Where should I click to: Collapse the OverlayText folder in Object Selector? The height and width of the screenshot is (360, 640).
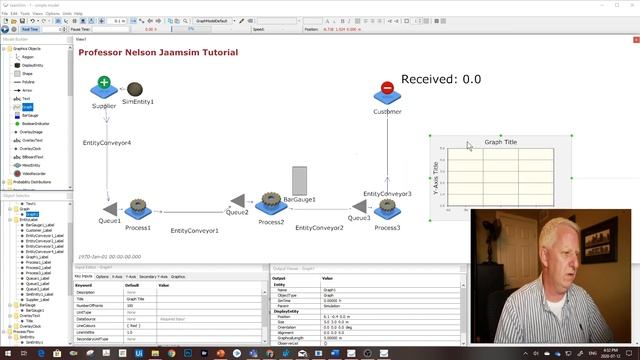(x=10, y=316)
